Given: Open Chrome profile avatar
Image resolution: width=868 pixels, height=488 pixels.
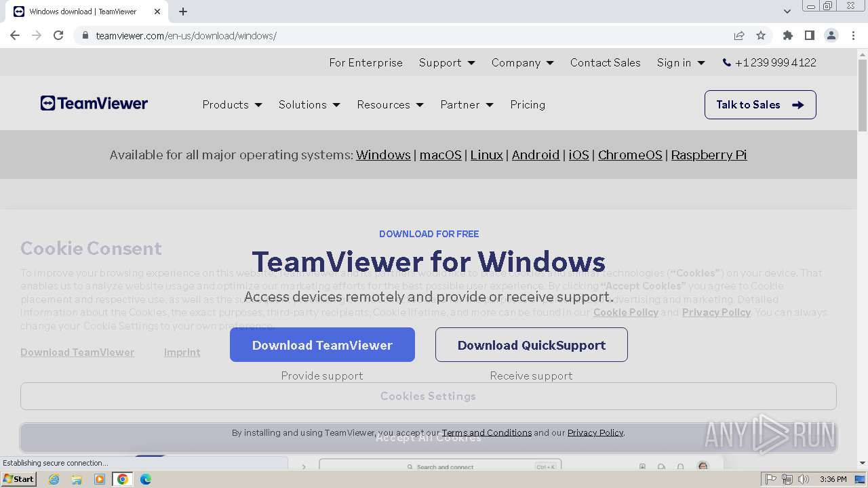Looking at the screenshot, I should coord(831,35).
